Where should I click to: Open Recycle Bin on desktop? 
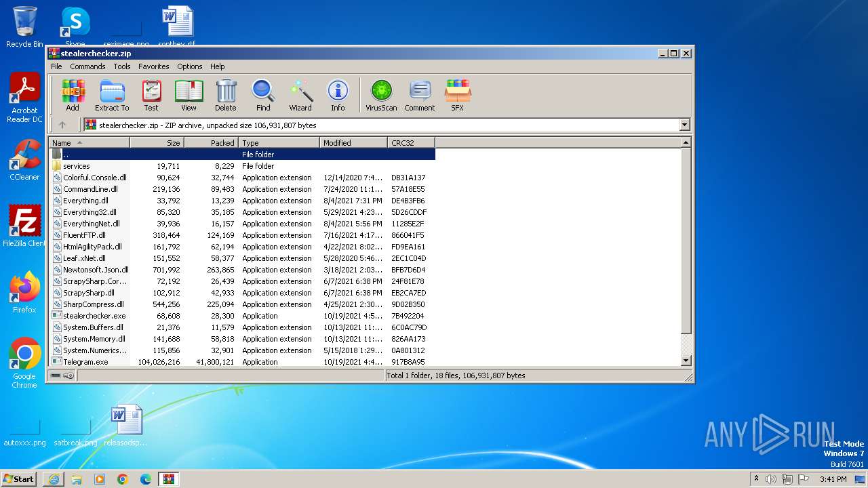pyautogui.click(x=24, y=27)
